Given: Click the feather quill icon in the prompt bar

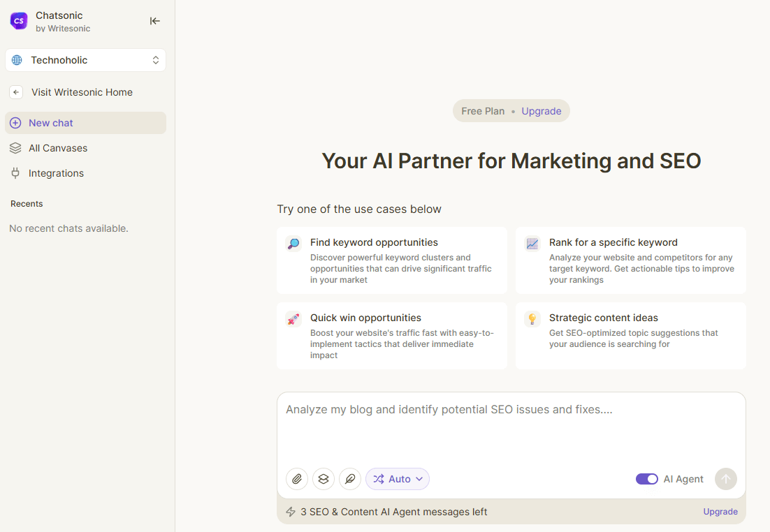Looking at the screenshot, I should click(350, 479).
